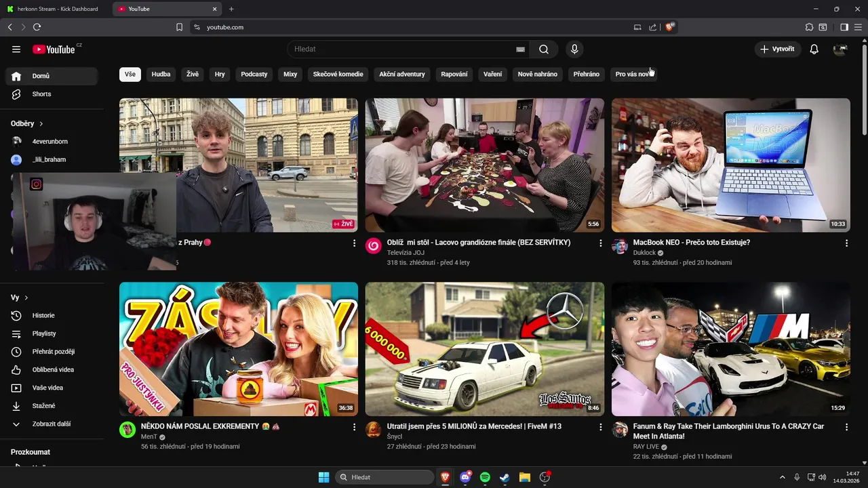
Task: Open the Duklock channel avatar
Action: pyautogui.click(x=620, y=245)
